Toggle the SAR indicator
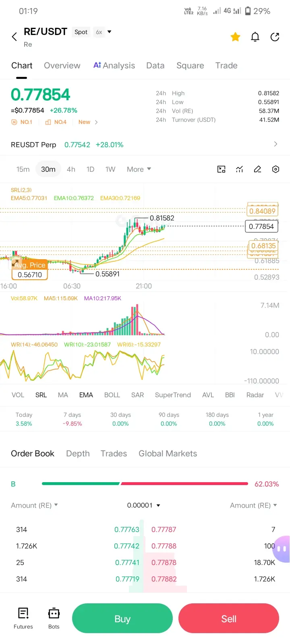This screenshot has height=644, width=290. coord(137,395)
